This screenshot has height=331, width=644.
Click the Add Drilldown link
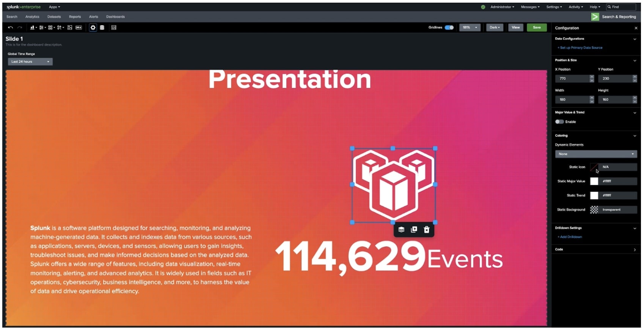570,237
